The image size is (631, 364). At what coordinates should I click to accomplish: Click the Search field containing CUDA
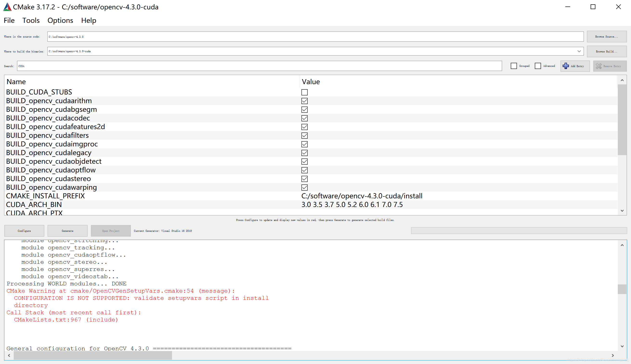tap(259, 66)
